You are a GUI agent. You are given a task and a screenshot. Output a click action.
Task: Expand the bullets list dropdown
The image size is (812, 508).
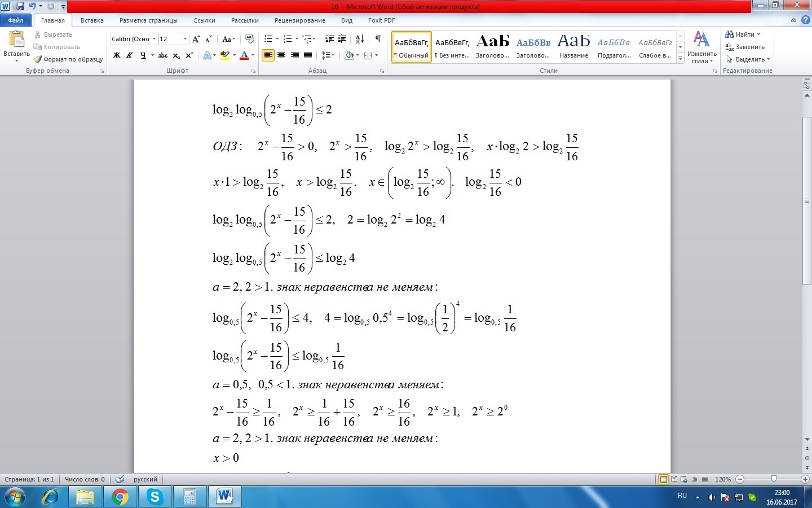coord(277,39)
